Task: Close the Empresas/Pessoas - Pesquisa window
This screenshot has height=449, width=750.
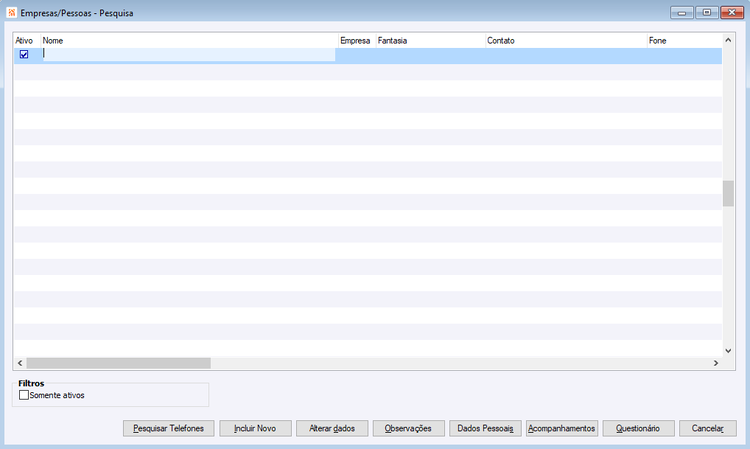Action: pos(732,12)
